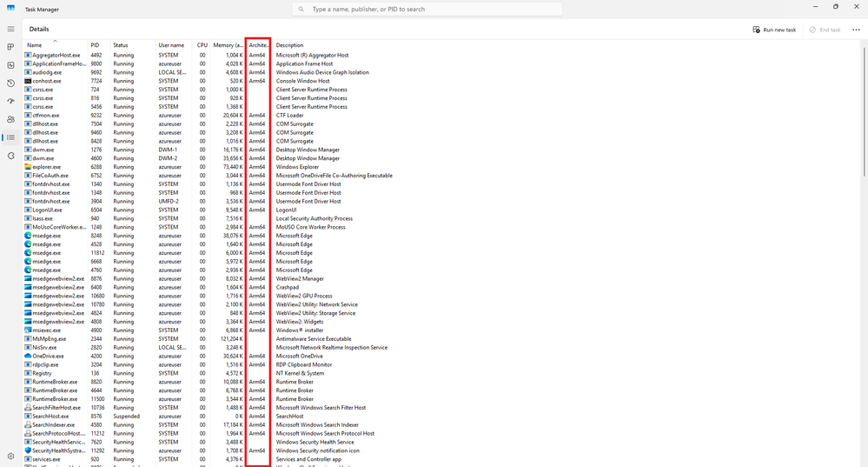This screenshot has height=467, width=868.
Task: Sort by the User name column header
Action: tap(174, 45)
